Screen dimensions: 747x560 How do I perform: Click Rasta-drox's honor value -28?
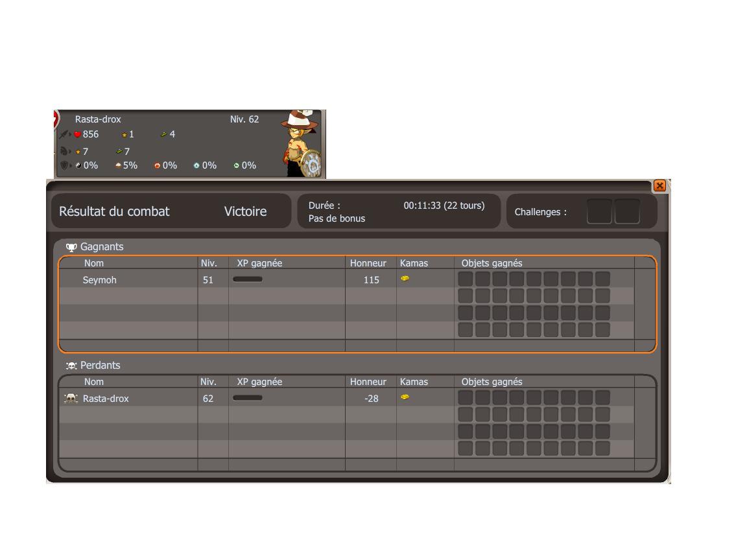[372, 399]
